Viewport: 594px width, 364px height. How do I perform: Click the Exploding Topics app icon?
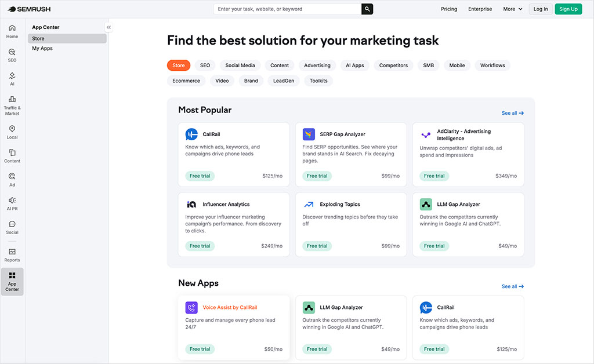coord(309,205)
